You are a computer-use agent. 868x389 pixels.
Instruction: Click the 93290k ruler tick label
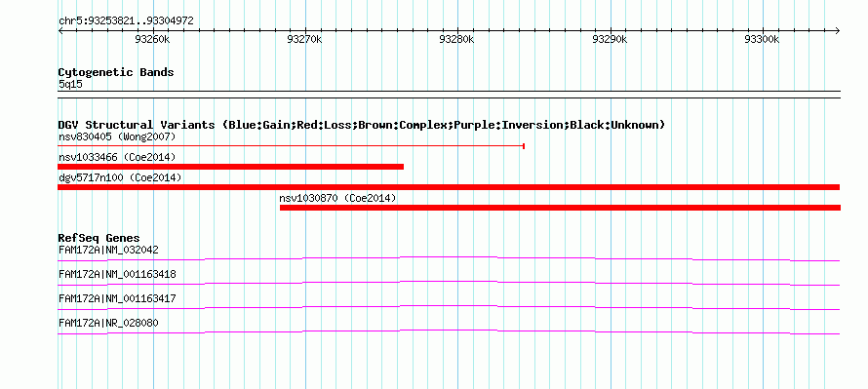(x=610, y=40)
